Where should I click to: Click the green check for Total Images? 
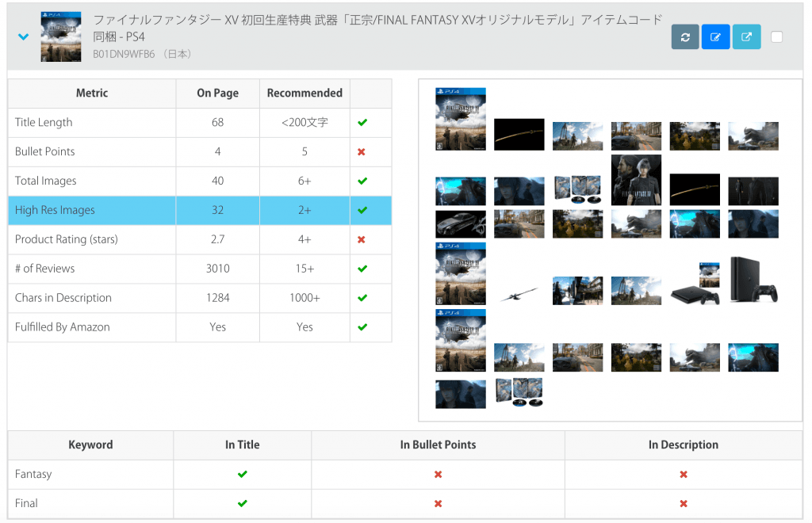(362, 181)
